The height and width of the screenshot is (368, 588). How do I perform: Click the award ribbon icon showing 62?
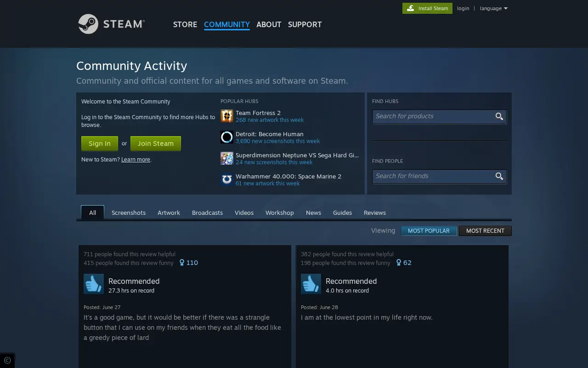coord(399,263)
